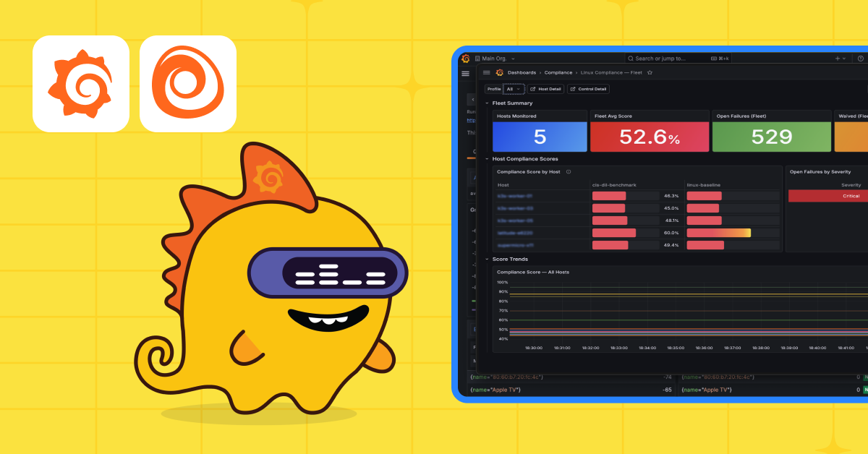Click the external-link icon on Control Detail
Screen dimensions: 868x454
pos(573,89)
